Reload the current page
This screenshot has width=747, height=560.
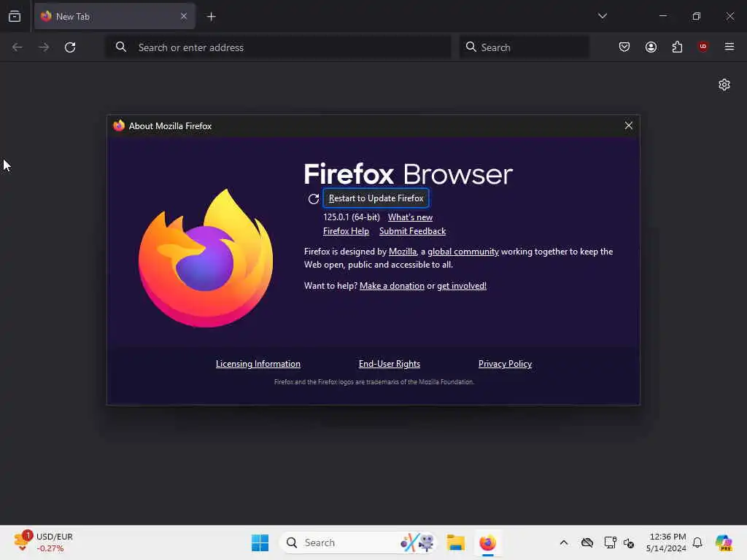coord(70,47)
